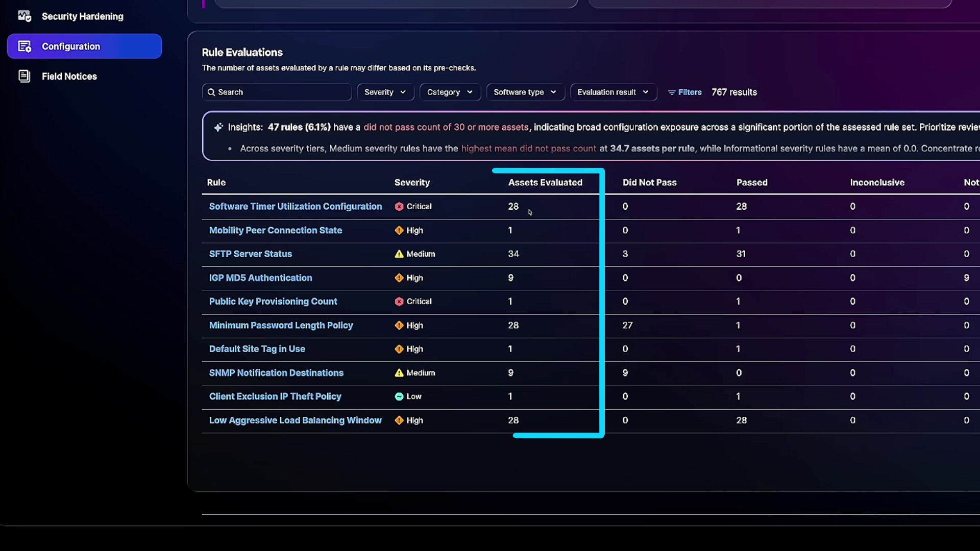Select Security Hardening in sidebar
This screenshot has height=551, width=980.
click(x=83, y=16)
